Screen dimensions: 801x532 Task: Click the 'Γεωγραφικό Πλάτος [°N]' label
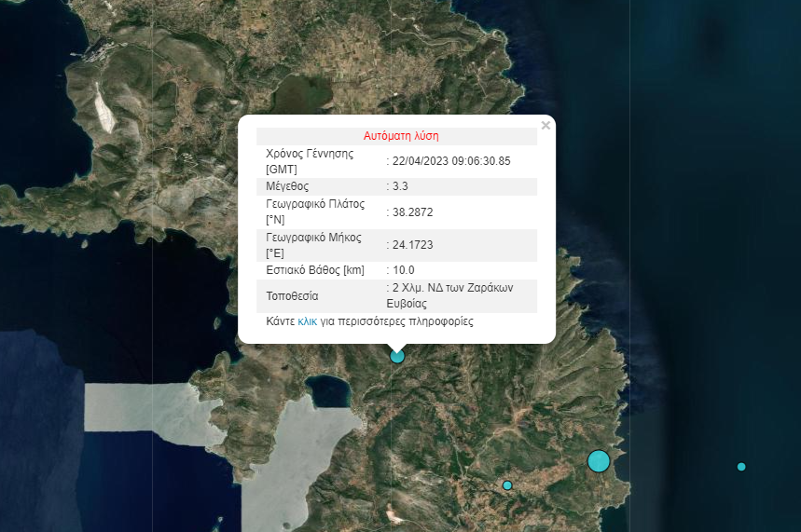pyautogui.click(x=315, y=211)
